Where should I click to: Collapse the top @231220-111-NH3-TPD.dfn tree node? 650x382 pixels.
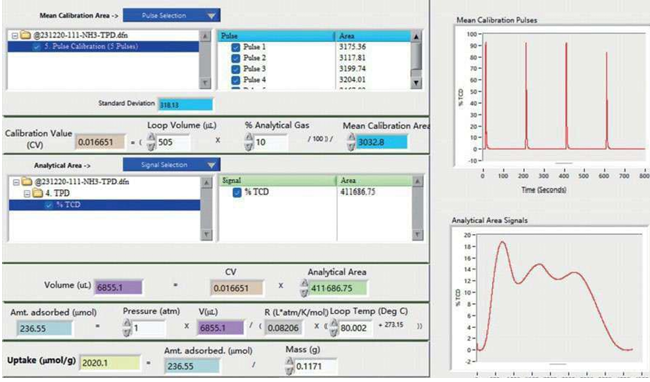click(x=15, y=36)
